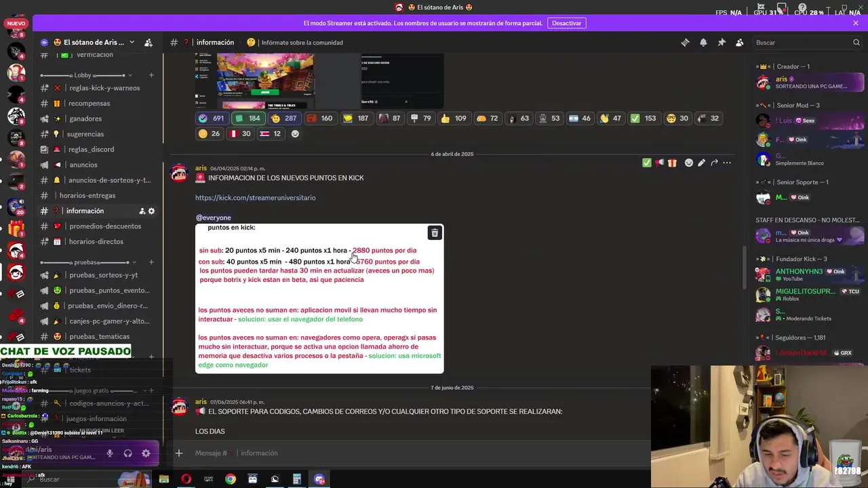Viewport: 868px width, 488px height.
Task: Click the invite people icon beside server name
Action: click(x=149, y=42)
